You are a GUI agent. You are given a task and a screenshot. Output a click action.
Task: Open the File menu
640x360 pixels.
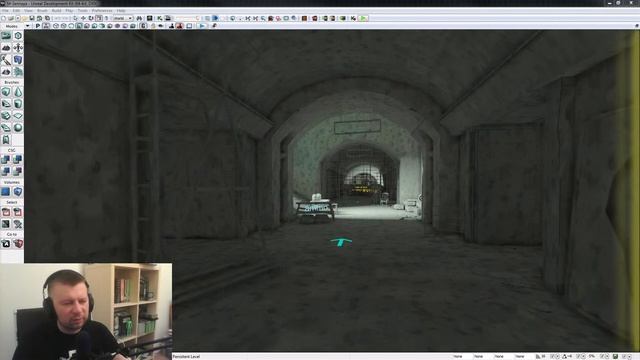pyautogui.click(x=5, y=11)
